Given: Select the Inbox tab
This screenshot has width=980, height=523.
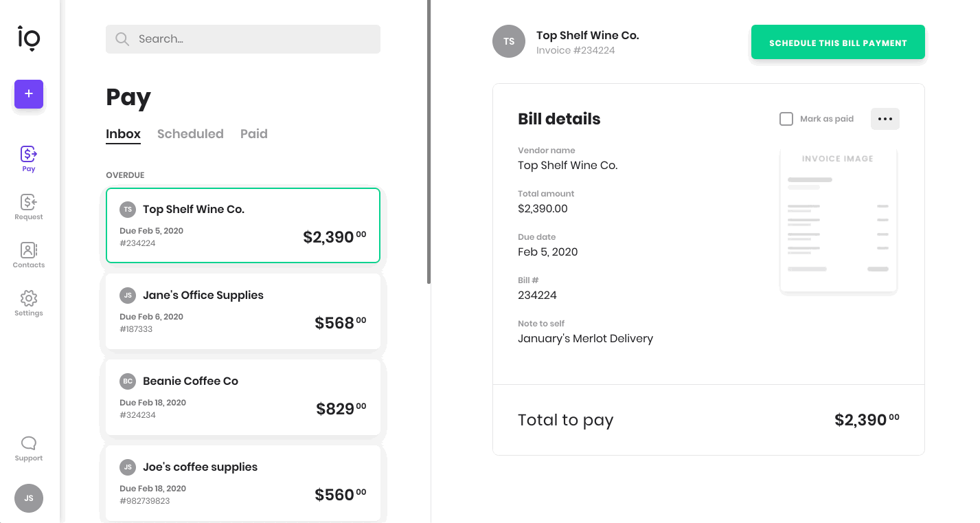Looking at the screenshot, I should pyautogui.click(x=123, y=134).
